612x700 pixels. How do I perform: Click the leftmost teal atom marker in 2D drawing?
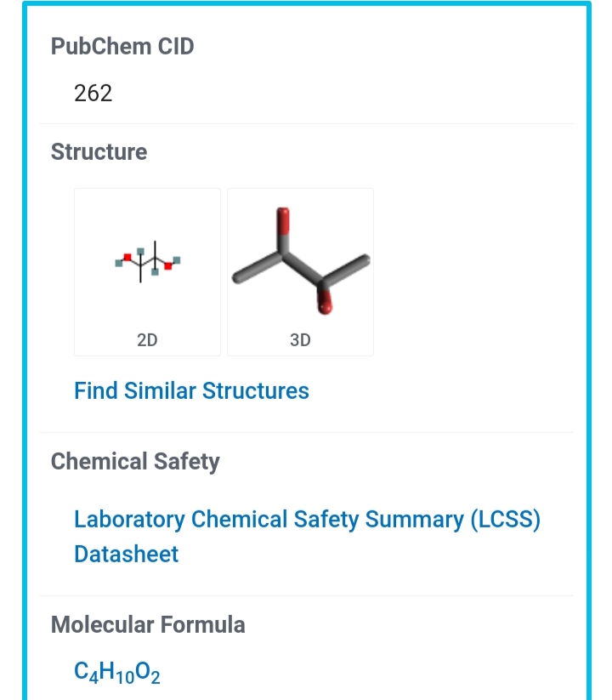pos(119,263)
